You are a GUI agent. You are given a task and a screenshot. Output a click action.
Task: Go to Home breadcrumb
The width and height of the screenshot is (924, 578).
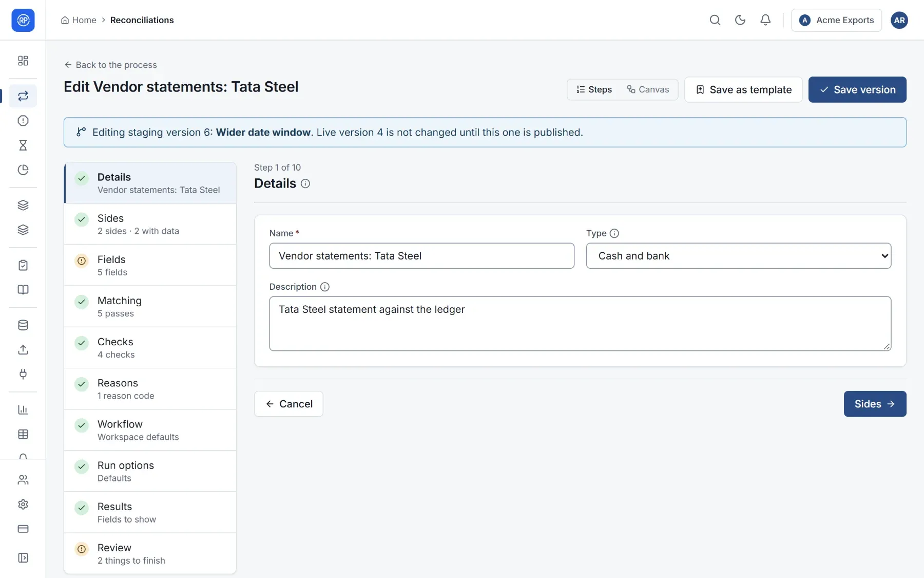pos(79,20)
